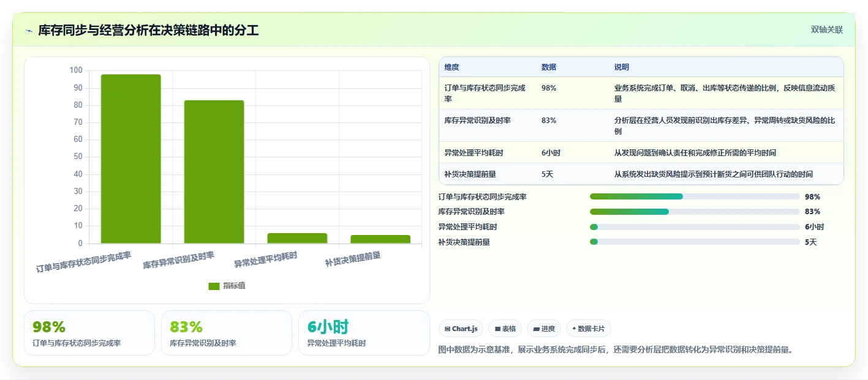Click x-axis label 异常处理平均耗时
Screen dimensions: 868x380
(266, 260)
